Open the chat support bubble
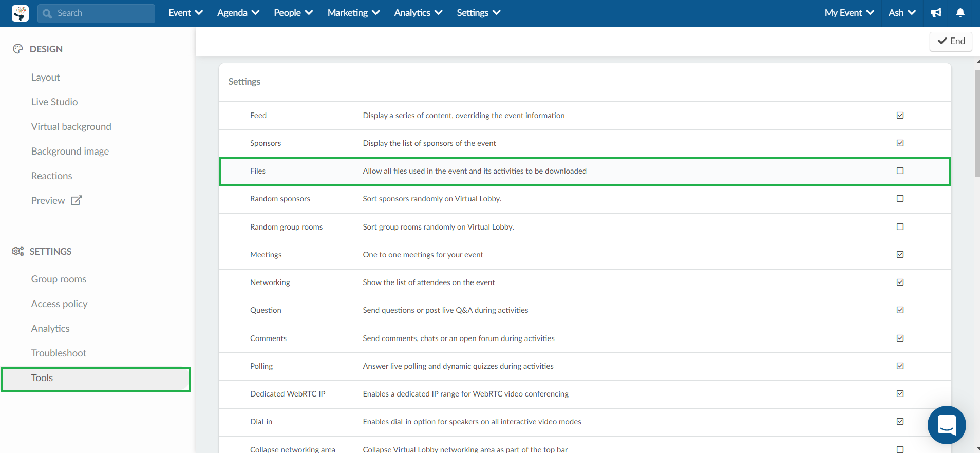Viewport: 980px width, 453px height. [947, 425]
